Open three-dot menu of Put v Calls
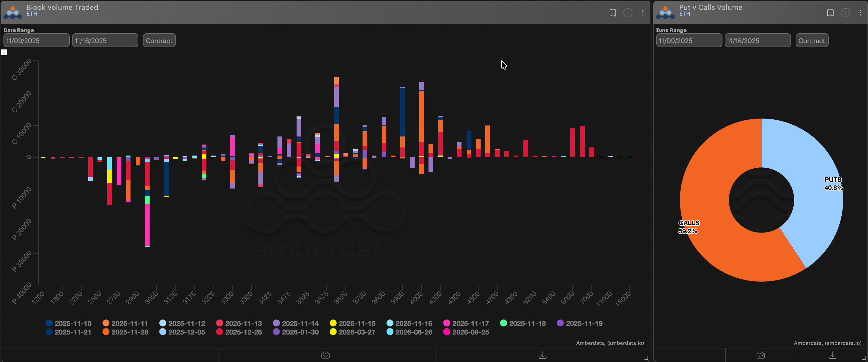 coord(860,13)
